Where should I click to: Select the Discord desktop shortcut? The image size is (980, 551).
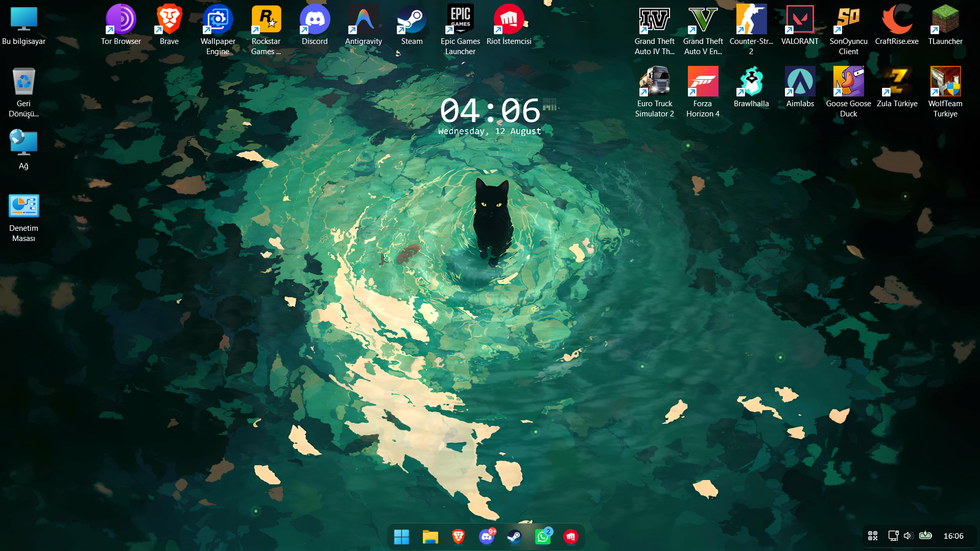pyautogui.click(x=315, y=26)
